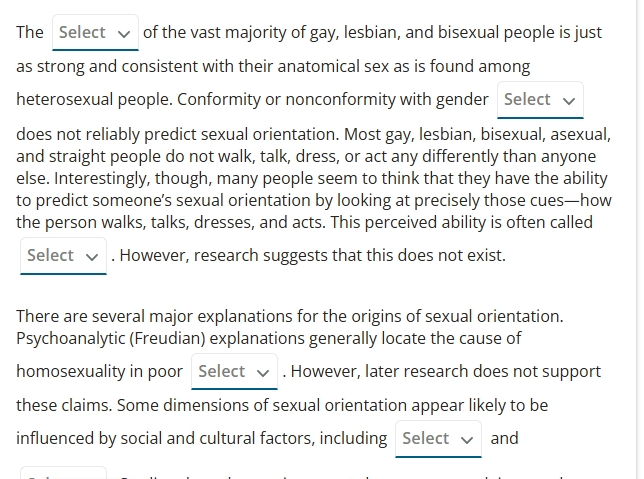
Task: Click phrase "However, later research does not support"
Action: [x=446, y=371]
